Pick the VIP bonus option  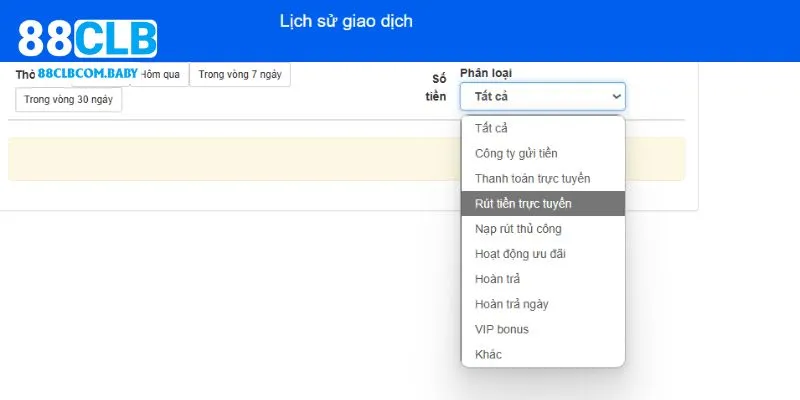pos(543,329)
